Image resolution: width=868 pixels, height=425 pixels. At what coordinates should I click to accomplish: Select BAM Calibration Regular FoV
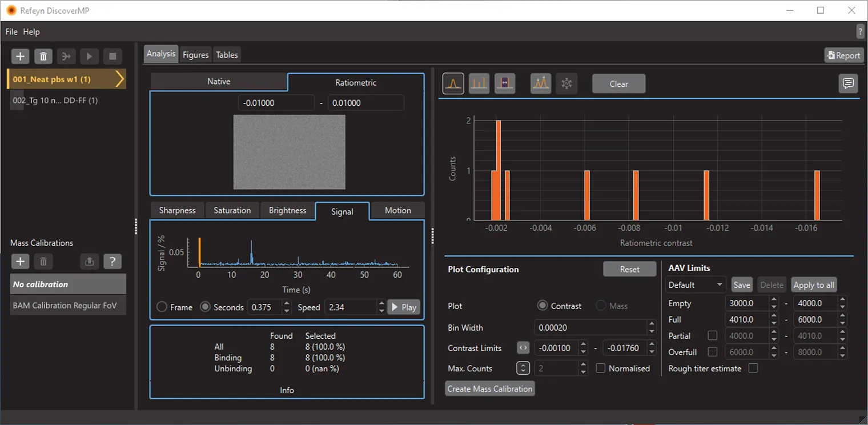pos(68,305)
